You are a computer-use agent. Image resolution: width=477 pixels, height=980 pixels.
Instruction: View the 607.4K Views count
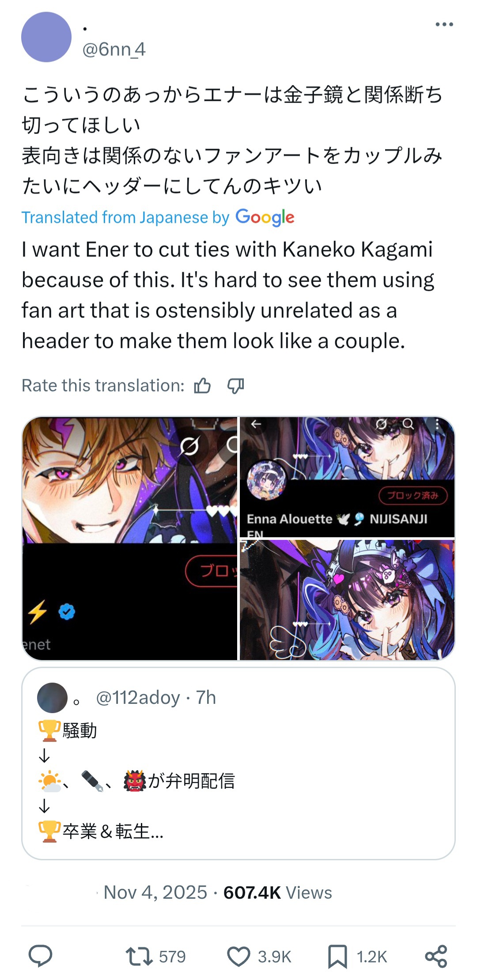pyautogui.click(x=278, y=893)
